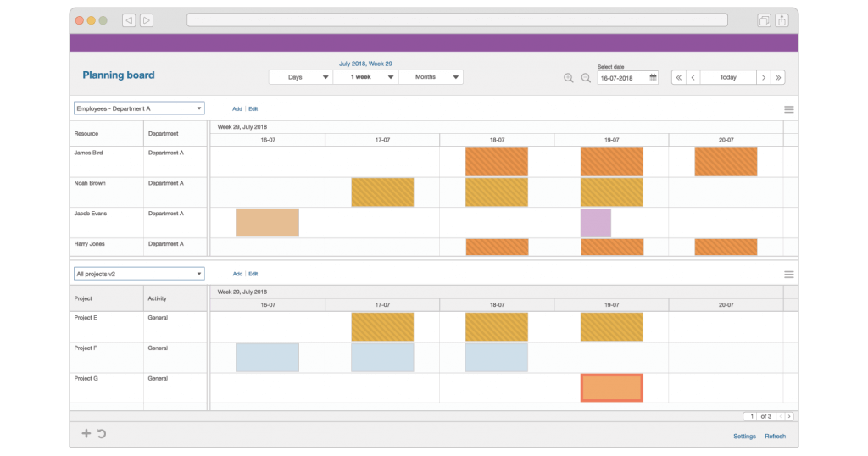
Task: Jump forward with the double-right arrow
Action: [x=778, y=77]
